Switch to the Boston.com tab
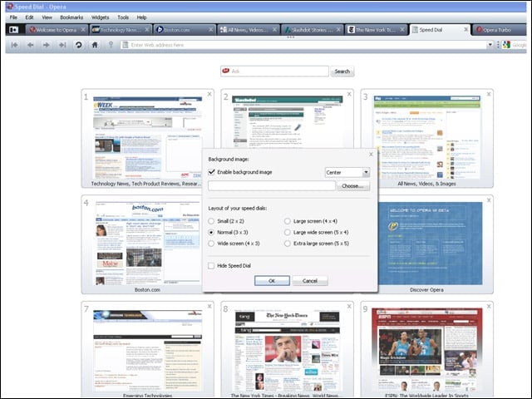Viewport: 532px width, 399px height. (185, 30)
